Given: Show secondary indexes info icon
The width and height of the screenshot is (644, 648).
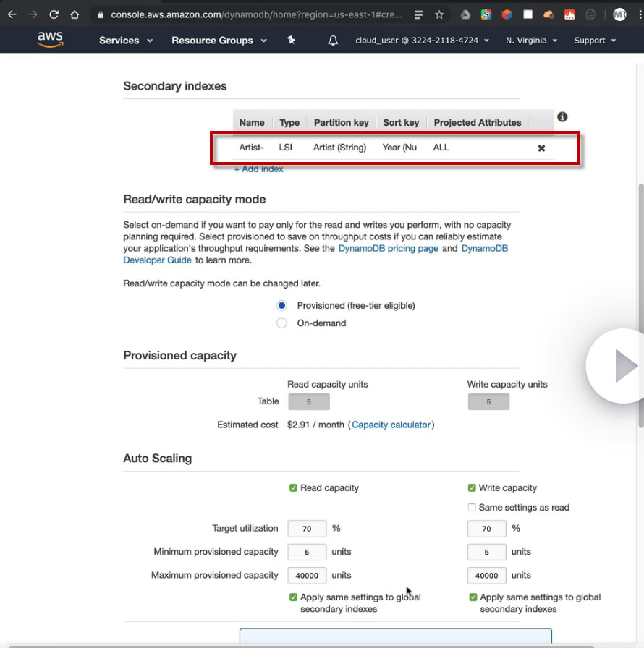Looking at the screenshot, I should [562, 117].
